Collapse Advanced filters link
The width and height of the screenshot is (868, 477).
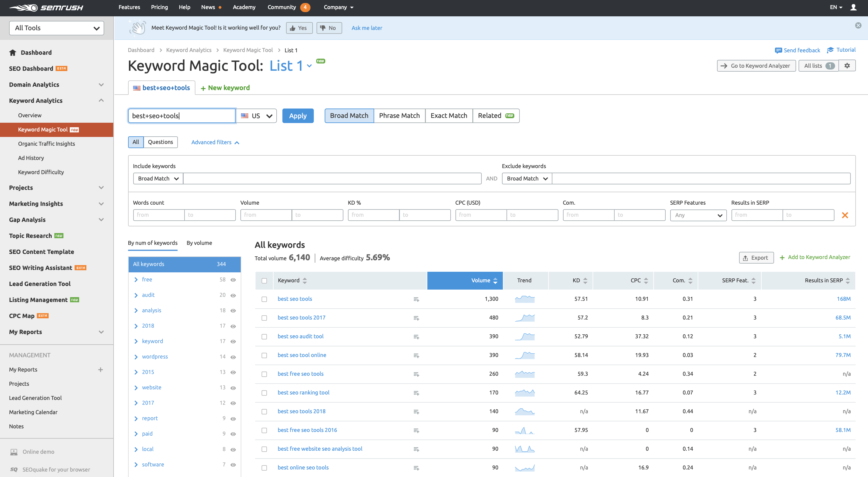[x=215, y=142]
